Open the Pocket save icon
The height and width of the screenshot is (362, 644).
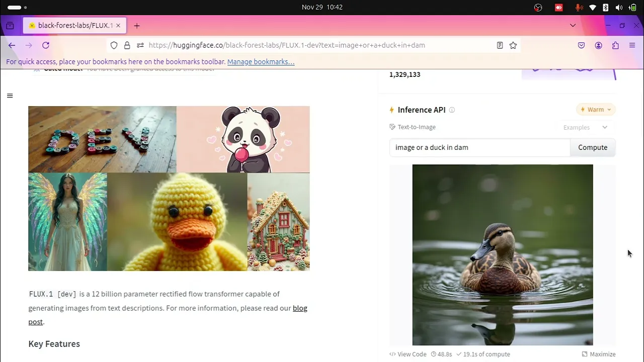[x=581, y=45]
